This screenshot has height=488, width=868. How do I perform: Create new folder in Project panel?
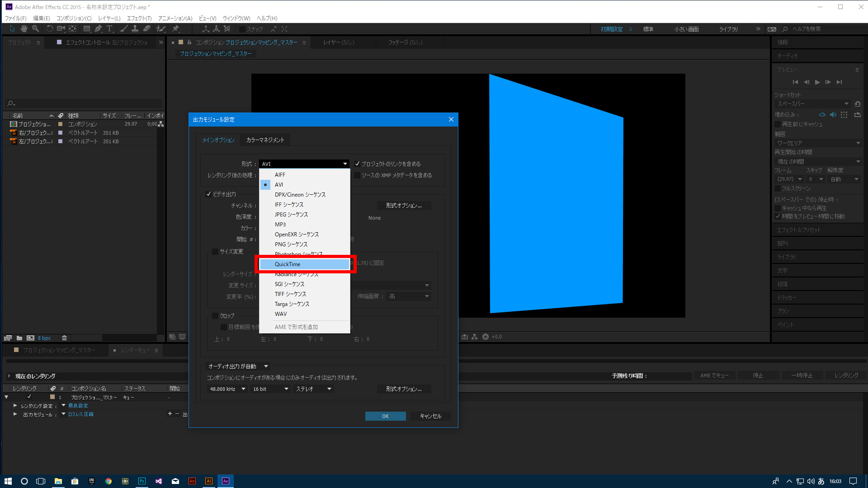(x=19, y=338)
